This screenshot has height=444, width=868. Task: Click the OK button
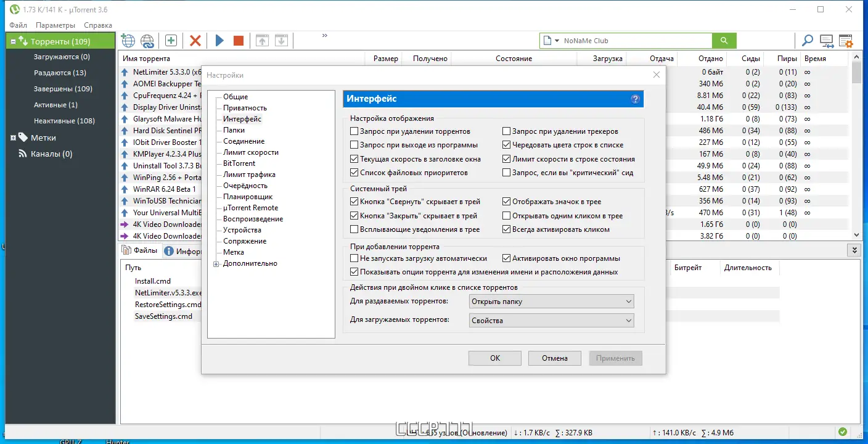495,358
